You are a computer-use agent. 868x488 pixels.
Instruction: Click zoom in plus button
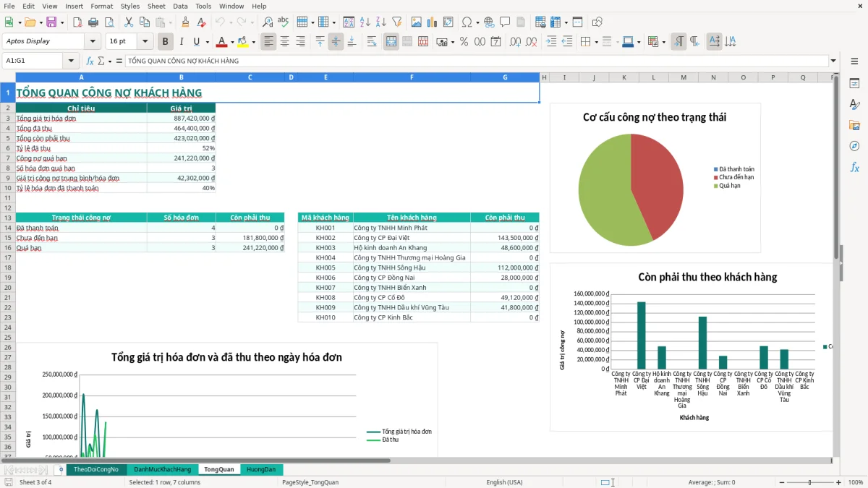click(838, 482)
